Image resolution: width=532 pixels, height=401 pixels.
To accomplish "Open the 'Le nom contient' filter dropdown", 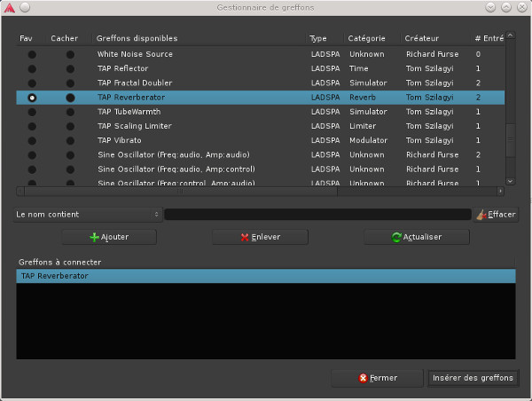I will pos(88,215).
